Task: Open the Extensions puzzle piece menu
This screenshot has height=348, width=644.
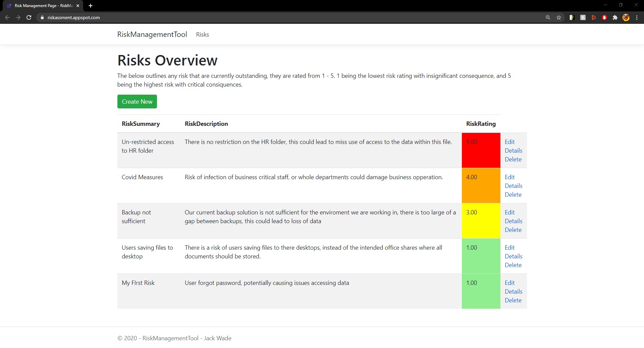Action: (x=615, y=17)
